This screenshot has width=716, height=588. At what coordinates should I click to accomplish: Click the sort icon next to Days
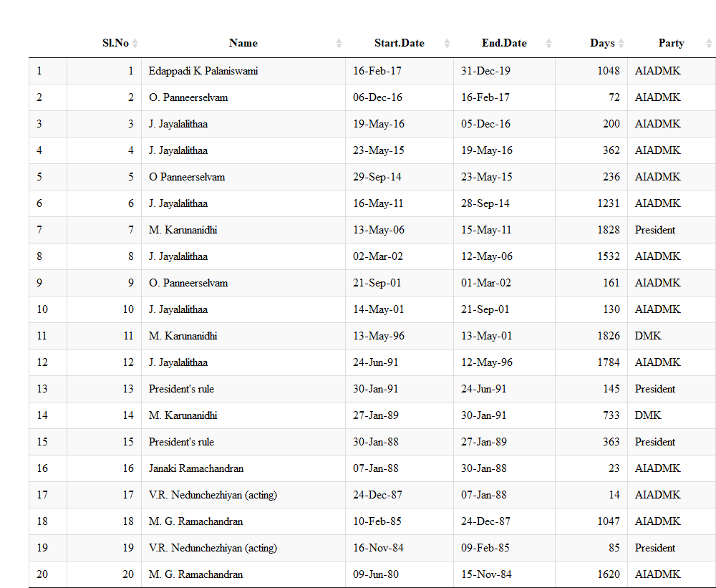point(621,44)
